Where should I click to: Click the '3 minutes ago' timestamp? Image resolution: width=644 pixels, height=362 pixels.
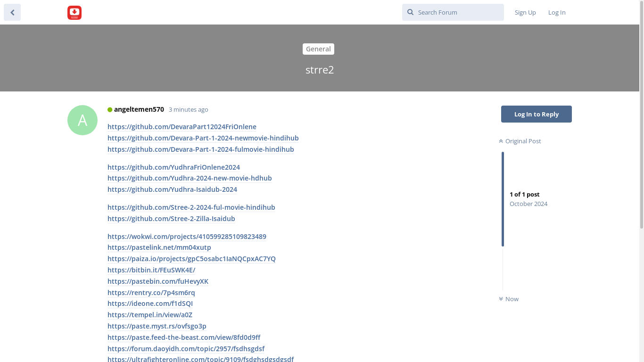tap(189, 109)
